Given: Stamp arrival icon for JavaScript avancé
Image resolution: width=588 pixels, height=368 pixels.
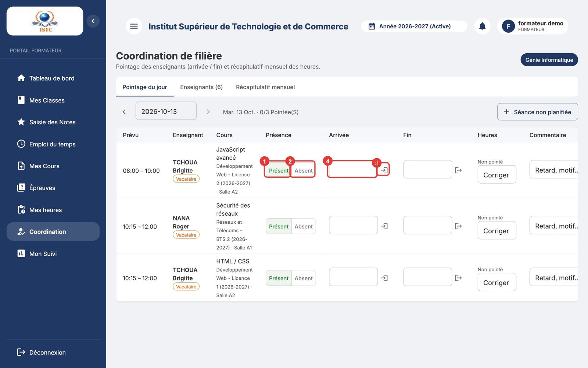Looking at the screenshot, I should (384, 170).
